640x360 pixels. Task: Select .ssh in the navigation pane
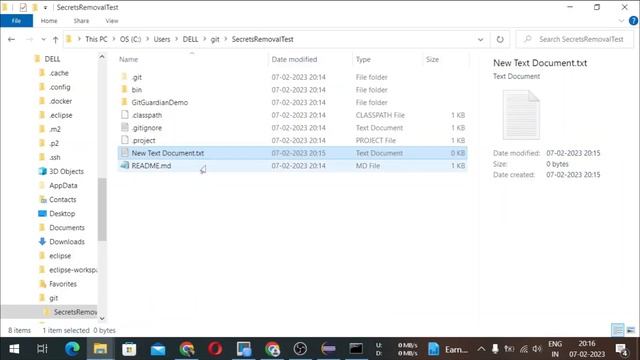tap(55, 158)
